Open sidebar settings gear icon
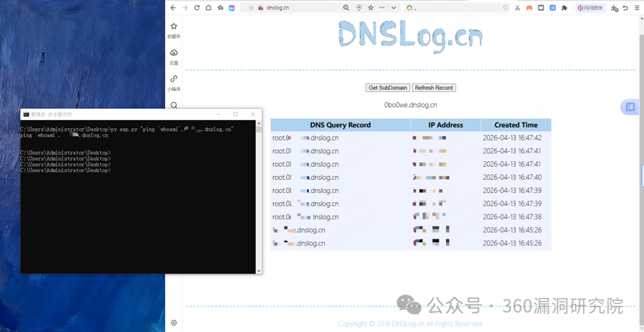 174,323
